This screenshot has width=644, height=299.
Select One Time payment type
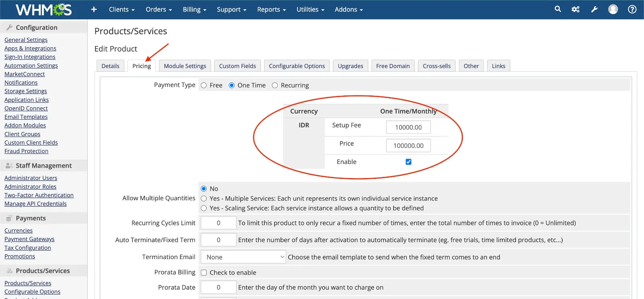tap(231, 85)
